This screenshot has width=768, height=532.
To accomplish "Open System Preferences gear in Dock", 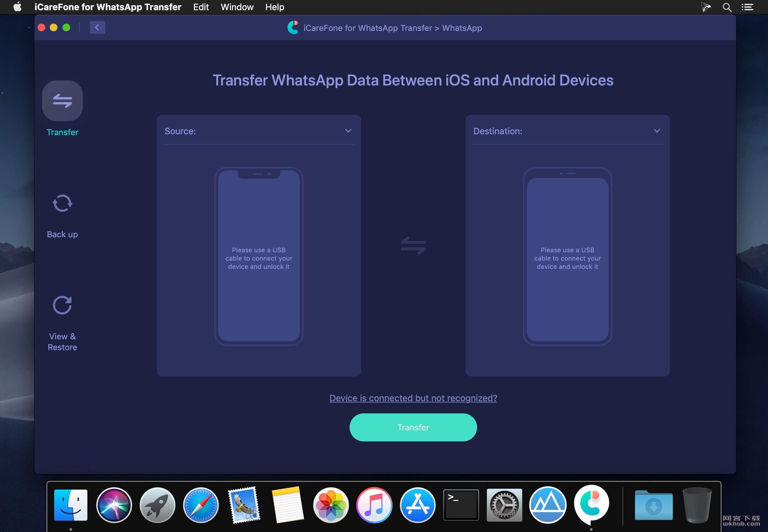I will 504,505.
